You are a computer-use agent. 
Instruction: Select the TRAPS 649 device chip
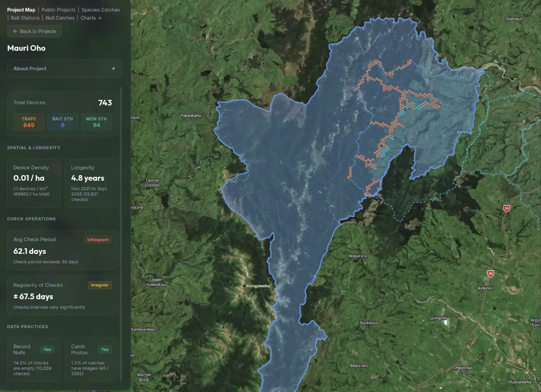[29, 122]
